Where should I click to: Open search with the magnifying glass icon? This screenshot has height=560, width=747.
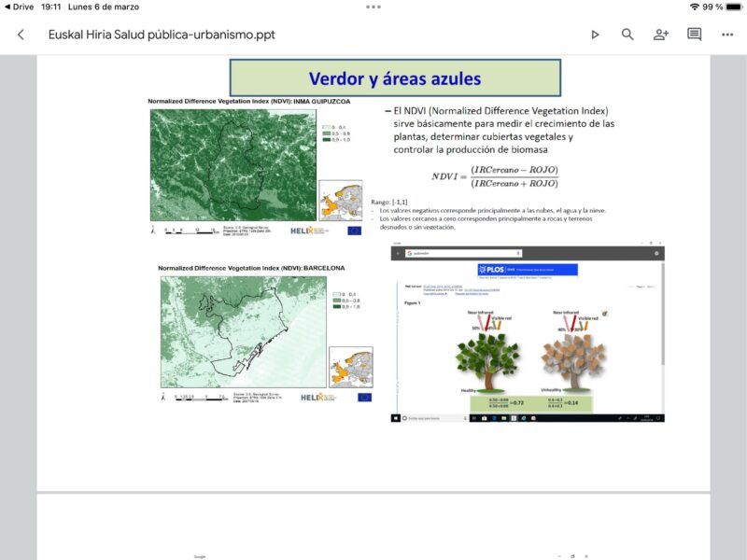pos(627,35)
